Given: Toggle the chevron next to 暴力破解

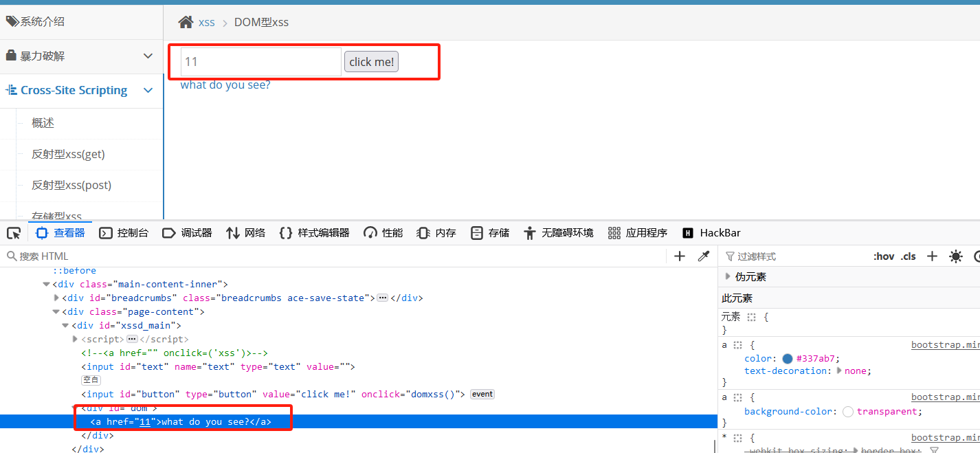Looking at the screenshot, I should tap(148, 56).
